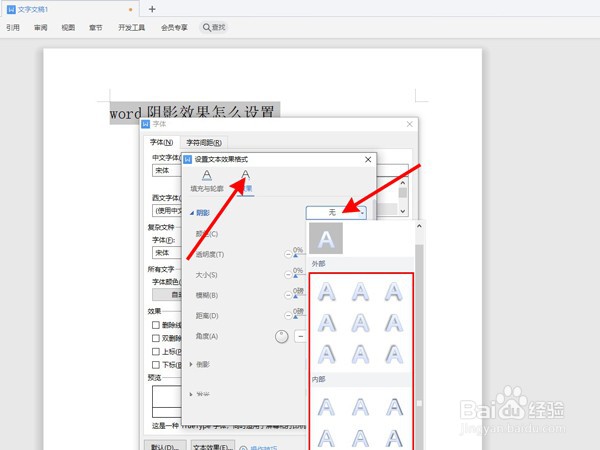Image resolution: width=600 pixels, height=450 pixels.
Task: Pick inner (内部) shadow preset, first row left
Action: point(327,407)
